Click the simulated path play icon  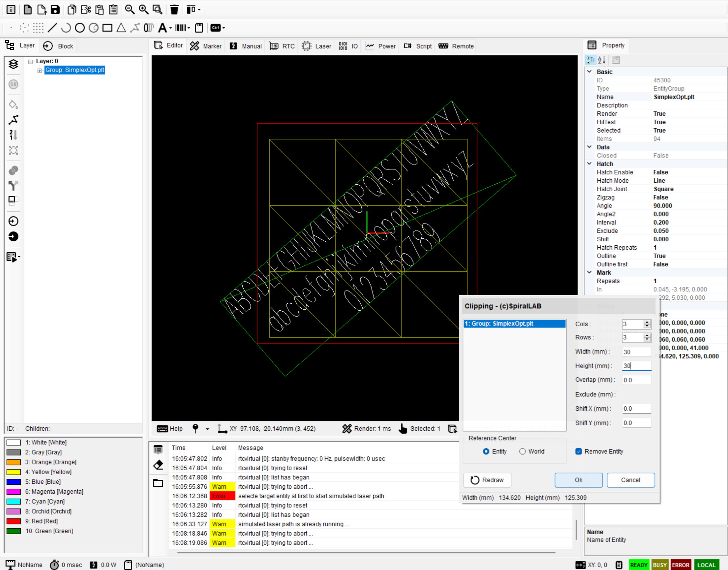click(12, 257)
